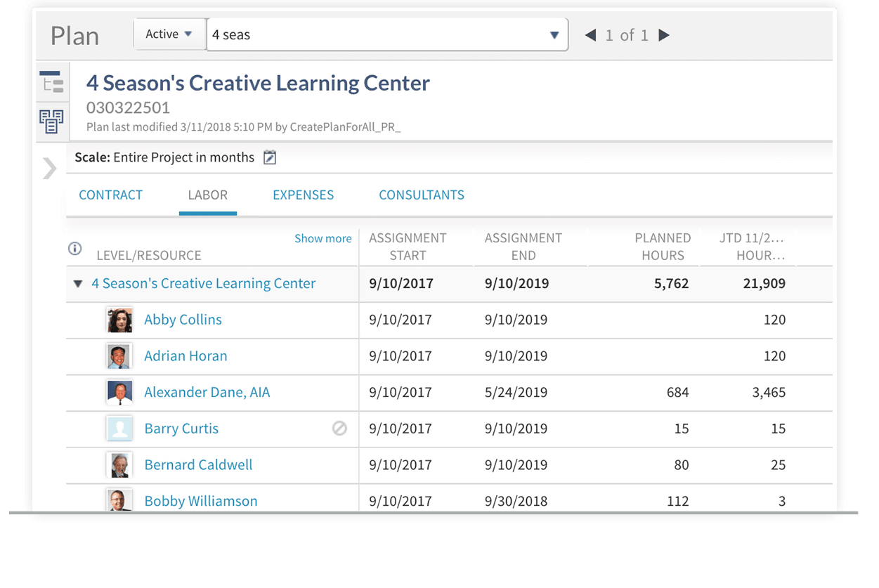879x588 pixels.
Task: Click the Show more link
Action: point(323,238)
